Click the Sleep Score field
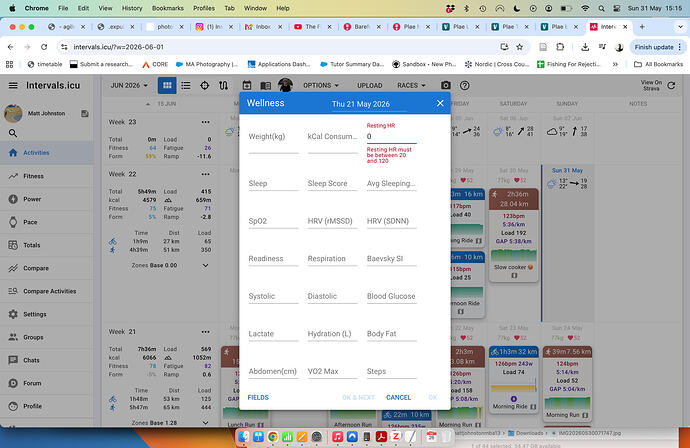Image resolution: width=690 pixels, height=448 pixels. coord(333,184)
